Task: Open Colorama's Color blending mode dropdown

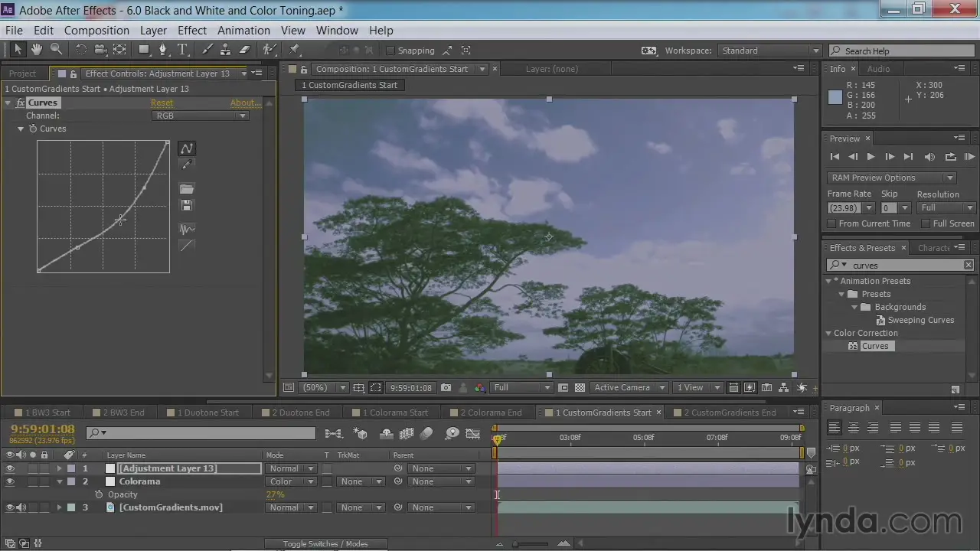Action: pos(290,481)
